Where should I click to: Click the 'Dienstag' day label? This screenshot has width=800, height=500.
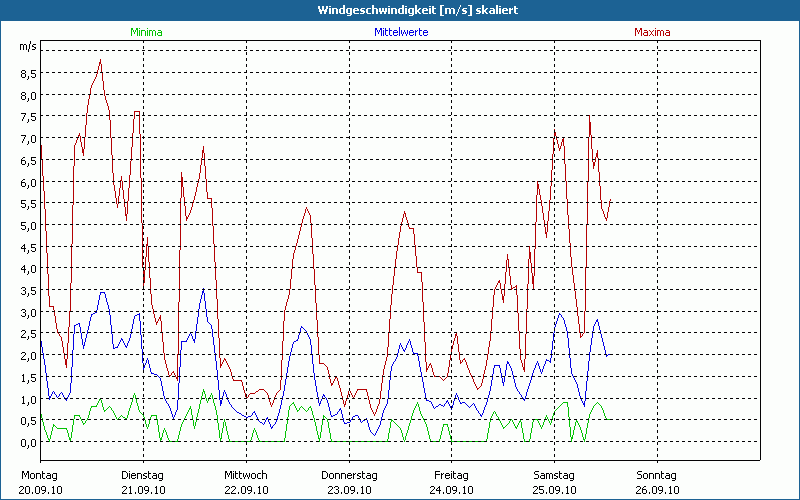click(142, 476)
